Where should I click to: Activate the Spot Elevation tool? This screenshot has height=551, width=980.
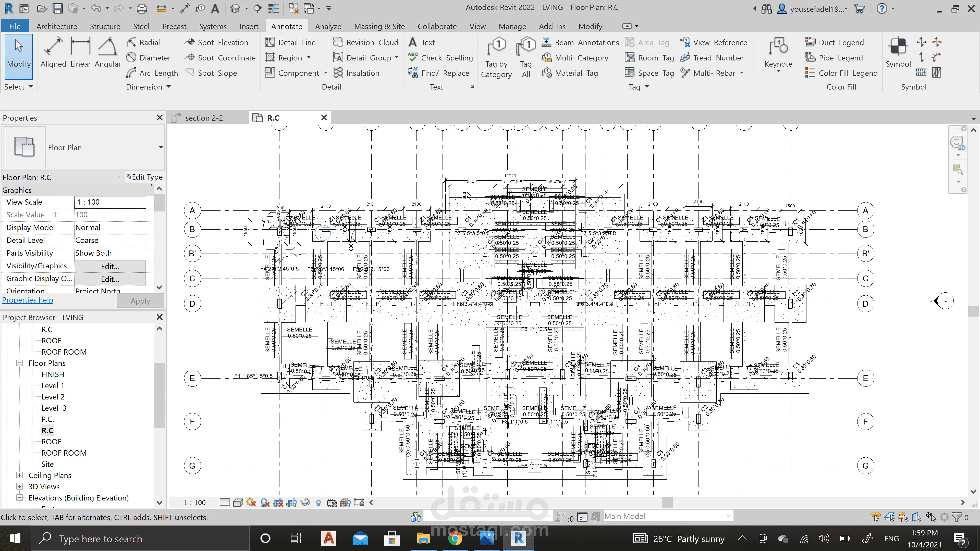pyautogui.click(x=216, y=42)
